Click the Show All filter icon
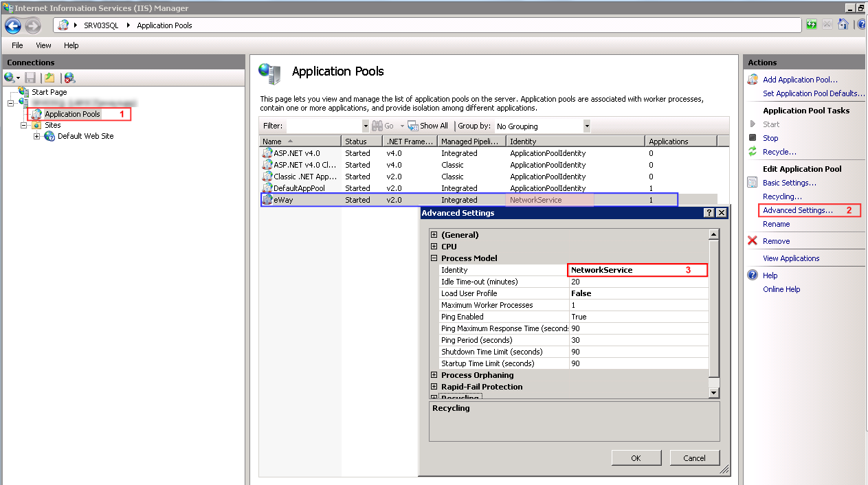 click(x=413, y=126)
